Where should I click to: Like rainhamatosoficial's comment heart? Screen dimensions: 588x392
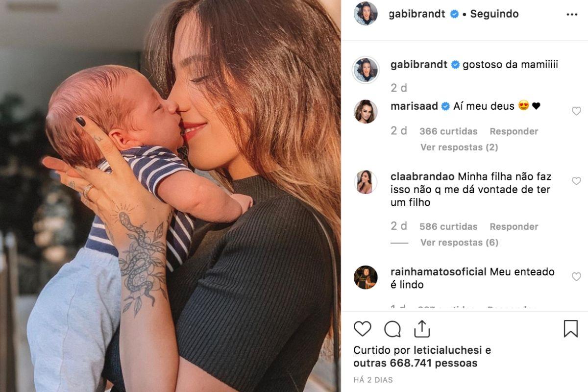tap(576, 277)
